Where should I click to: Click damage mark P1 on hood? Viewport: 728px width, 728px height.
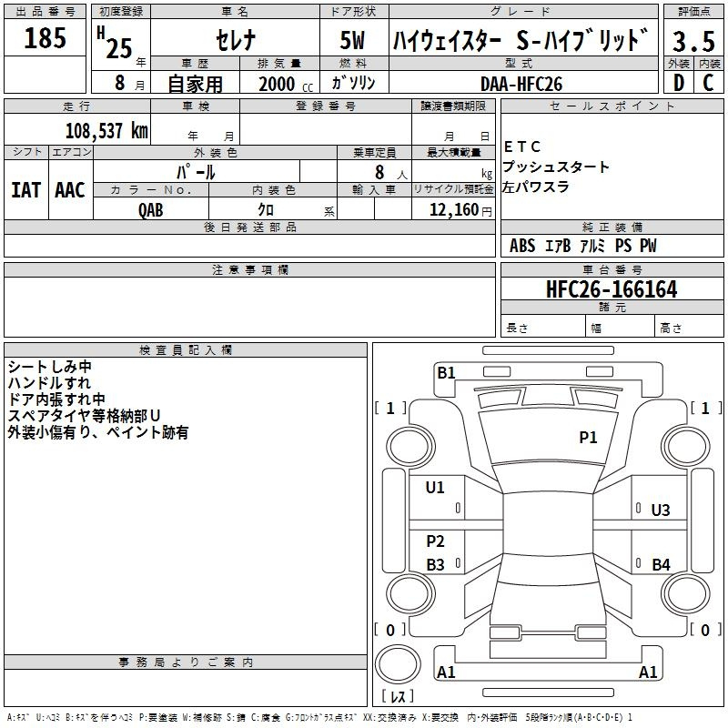coord(588,437)
